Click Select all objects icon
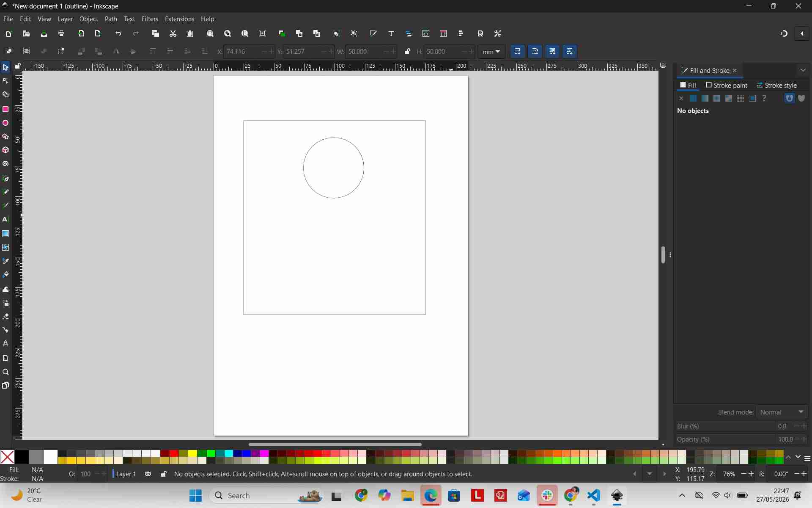Viewport: 812px width, 508px height. point(9,51)
